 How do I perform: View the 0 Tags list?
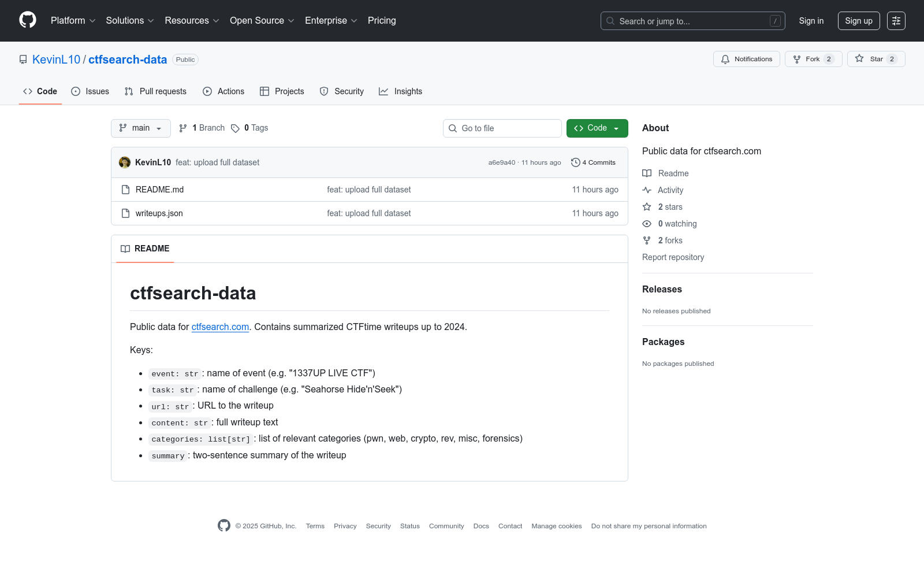click(x=249, y=128)
